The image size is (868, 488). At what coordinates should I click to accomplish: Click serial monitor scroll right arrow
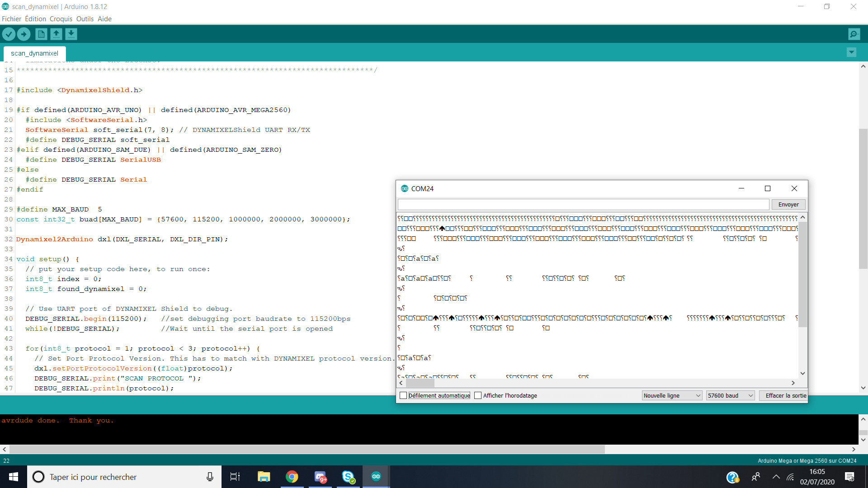tap(793, 383)
